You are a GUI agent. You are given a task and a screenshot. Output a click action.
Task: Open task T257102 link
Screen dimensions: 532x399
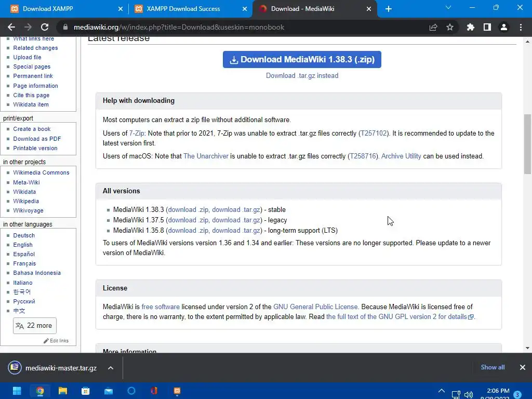pos(374,134)
